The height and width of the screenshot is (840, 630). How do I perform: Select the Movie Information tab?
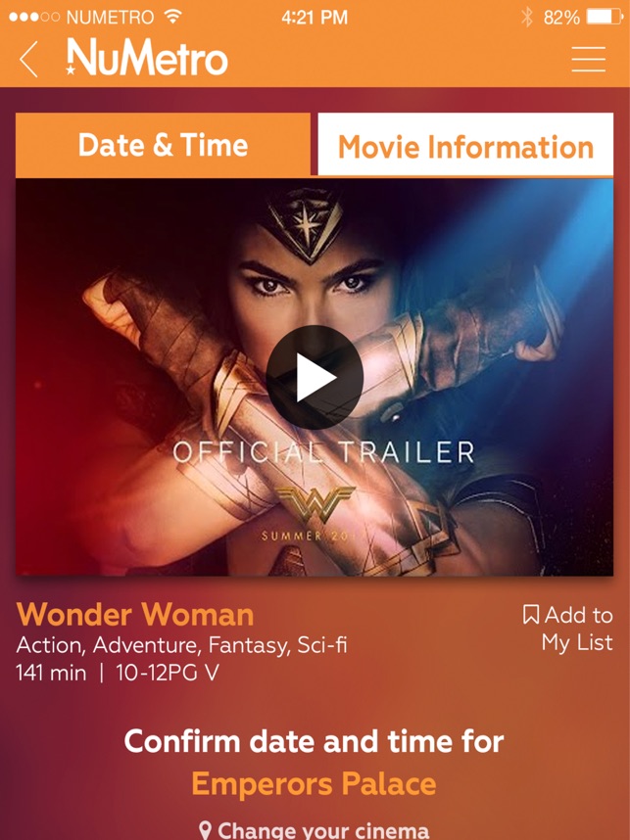465,145
